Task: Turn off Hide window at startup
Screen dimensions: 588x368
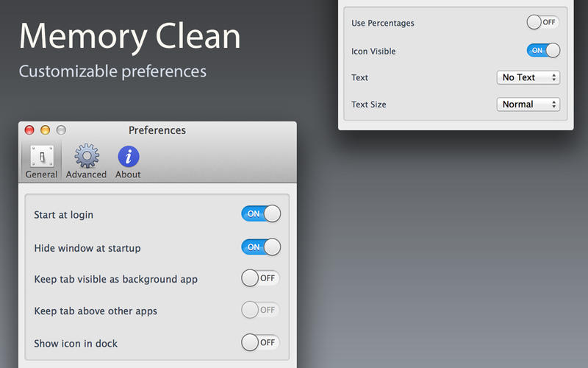Action: coord(261,247)
